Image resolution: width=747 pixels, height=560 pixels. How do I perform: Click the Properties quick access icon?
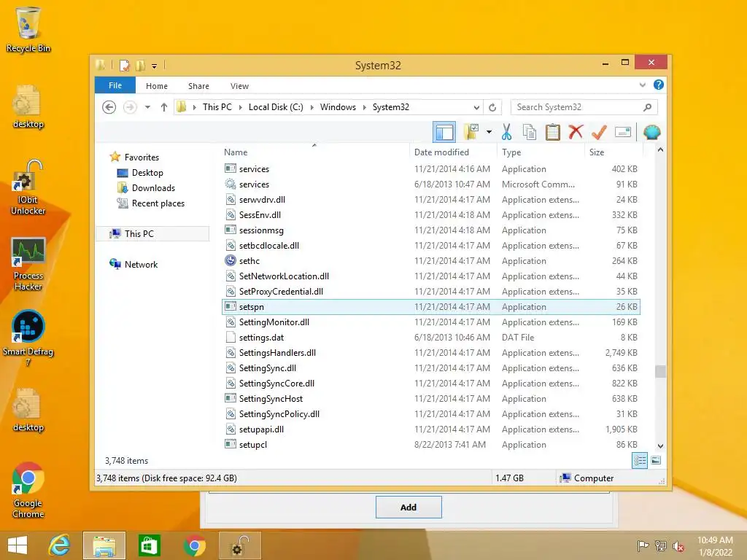[124, 65]
